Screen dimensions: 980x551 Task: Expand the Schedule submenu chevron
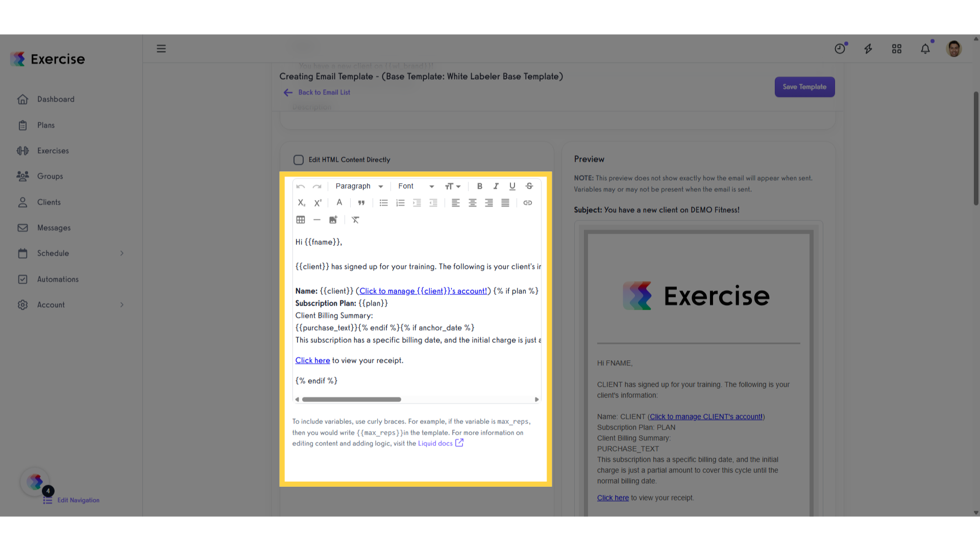[x=122, y=254]
